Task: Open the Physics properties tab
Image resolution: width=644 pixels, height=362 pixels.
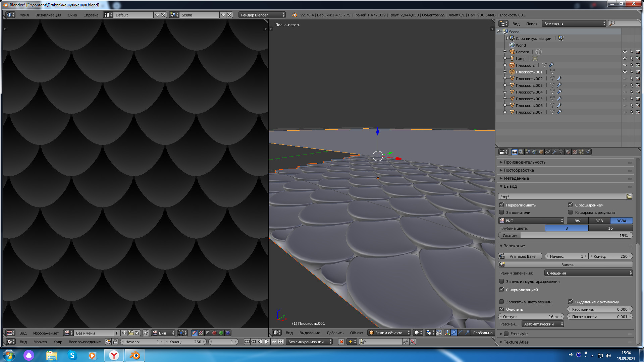Action: click(588, 152)
